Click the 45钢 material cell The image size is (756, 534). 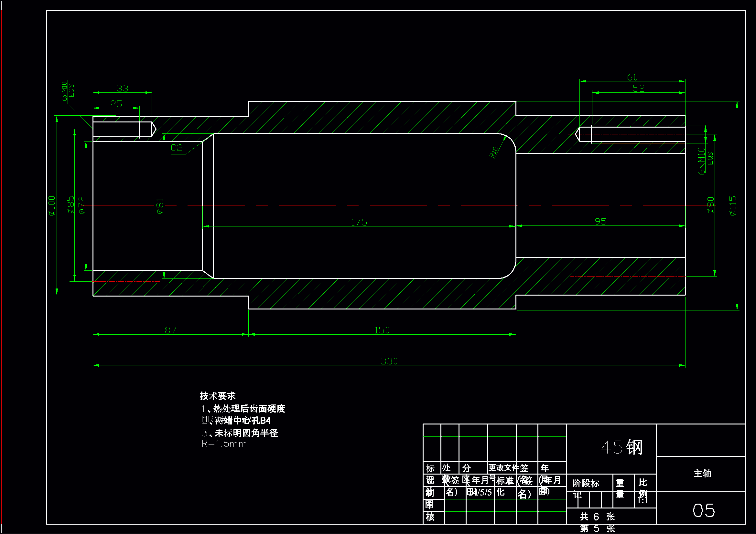621,447
